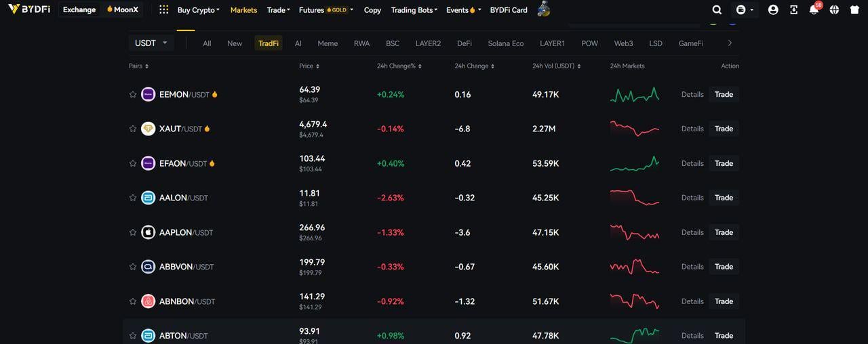Open the USDT quote currency dropdown
The width and height of the screenshot is (868, 344).
tap(151, 43)
